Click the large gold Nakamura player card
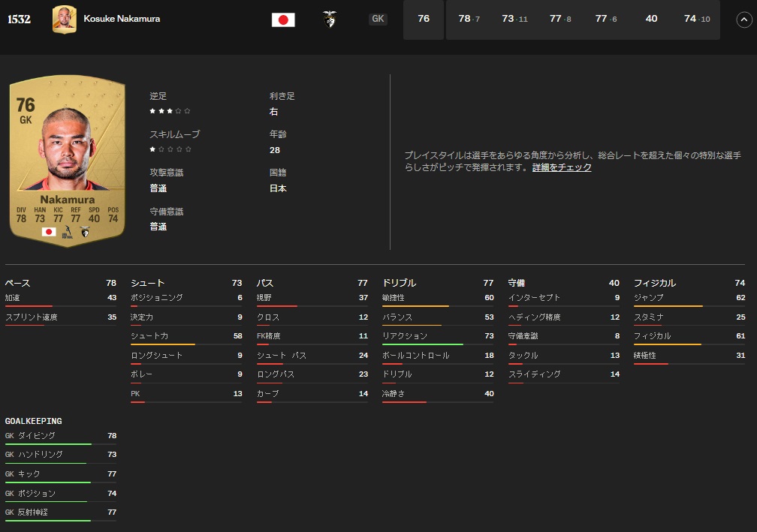This screenshot has height=532, width=757. [x=68, y=160]
